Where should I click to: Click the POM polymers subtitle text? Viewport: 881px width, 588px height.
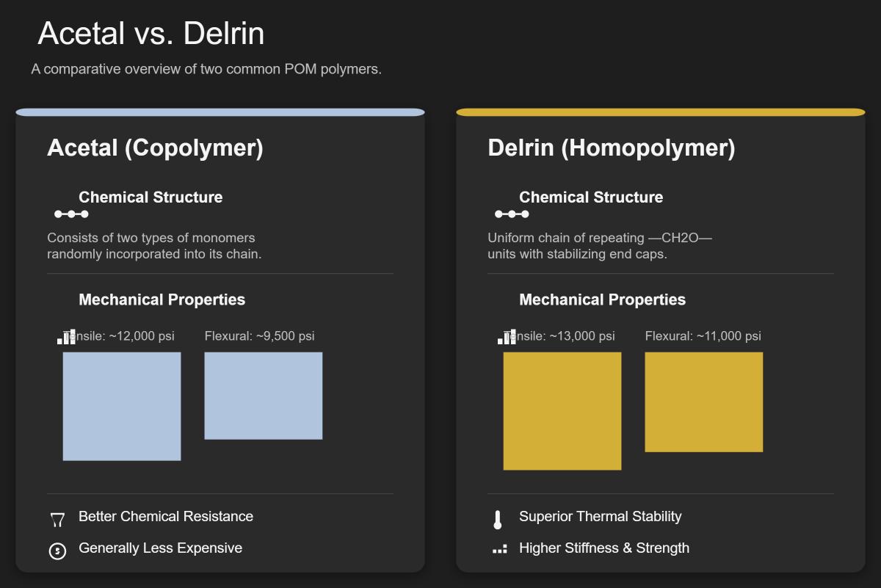pyautogui.click(x=207, y=70)
